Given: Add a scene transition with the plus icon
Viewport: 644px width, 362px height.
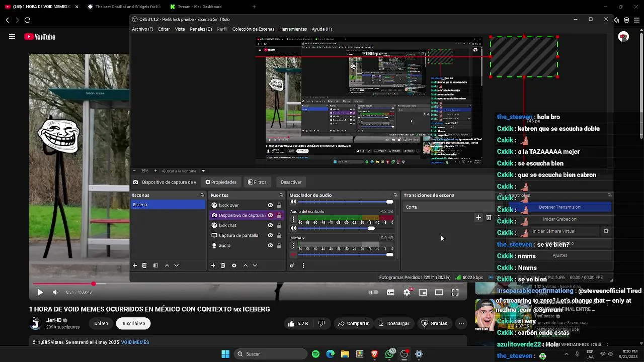Looking at the screenshot, I should (x=478, y=218).
